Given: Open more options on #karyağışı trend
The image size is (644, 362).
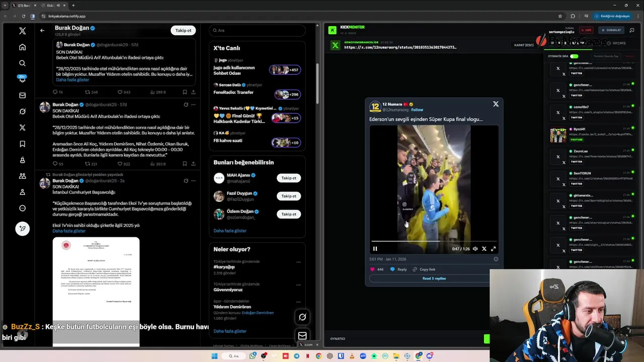Looking at the screenshot, I should tap(298, 262).
